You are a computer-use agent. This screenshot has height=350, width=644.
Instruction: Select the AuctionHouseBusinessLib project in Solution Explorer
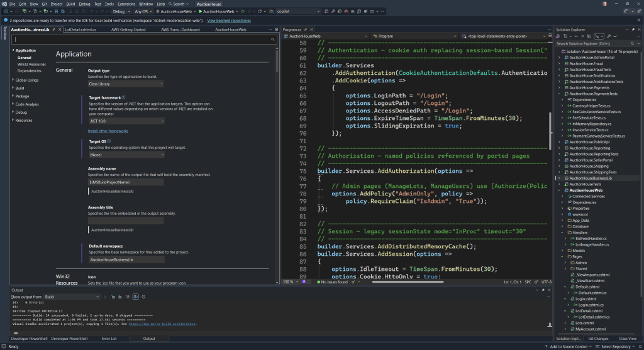click(591, 178)
